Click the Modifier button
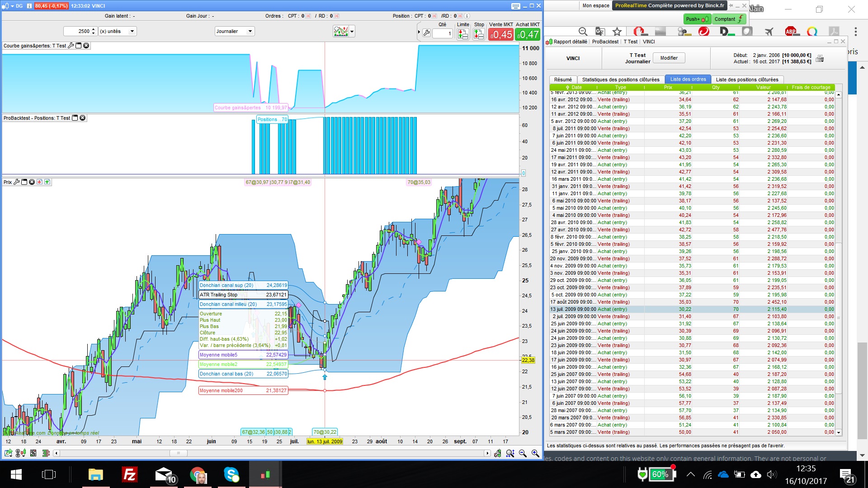Screen dimensions: 868x488 click(x=669, y=58)
